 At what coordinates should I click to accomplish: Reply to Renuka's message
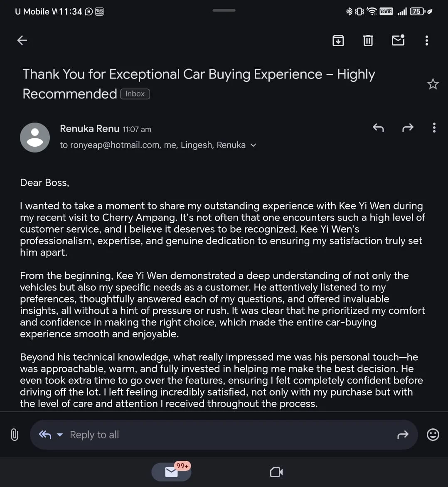[378, 128]
